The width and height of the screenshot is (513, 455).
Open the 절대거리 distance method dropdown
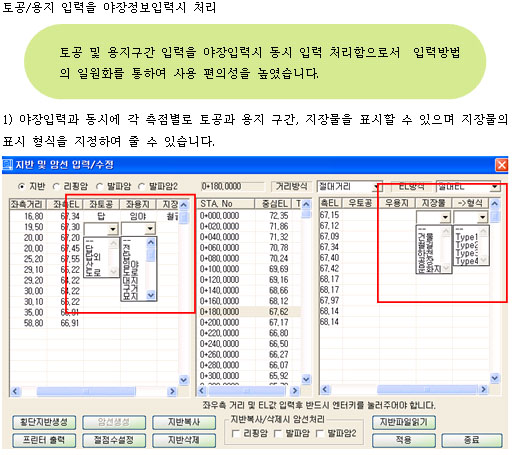coord(377,187)
